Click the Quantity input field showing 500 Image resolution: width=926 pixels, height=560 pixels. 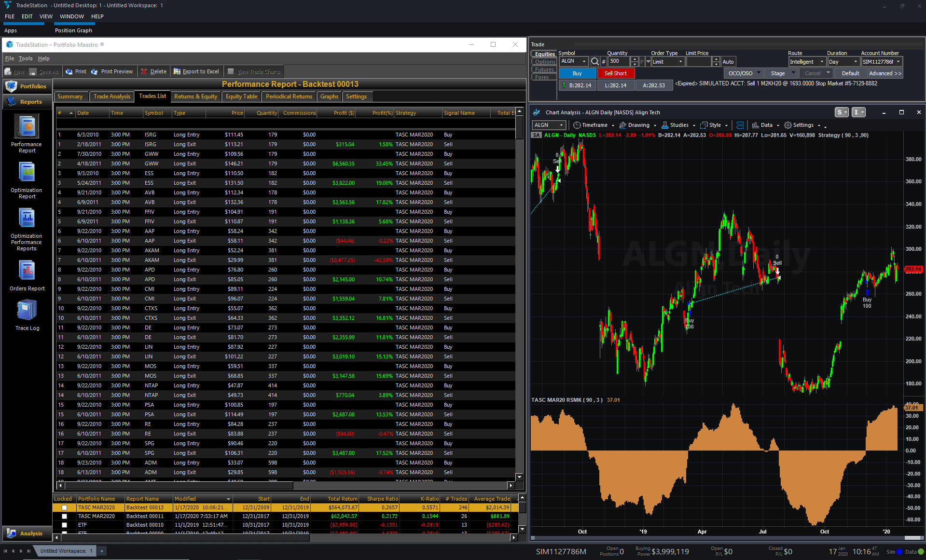tap(619, 62)
